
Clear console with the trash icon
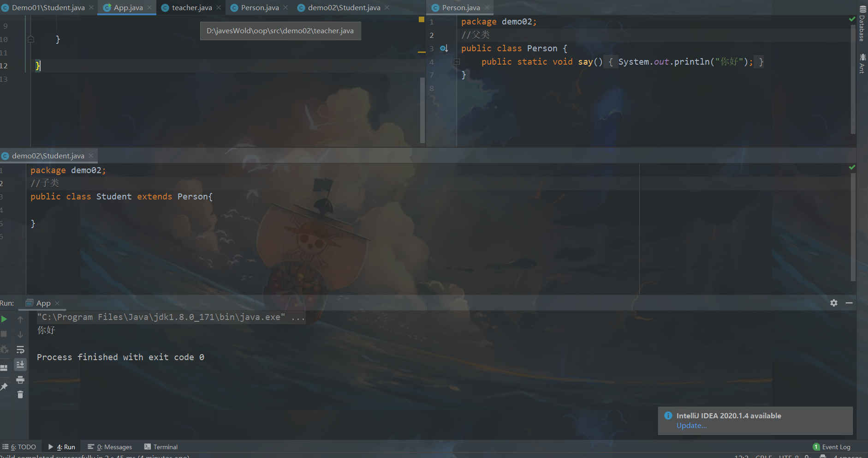(20, 395)
